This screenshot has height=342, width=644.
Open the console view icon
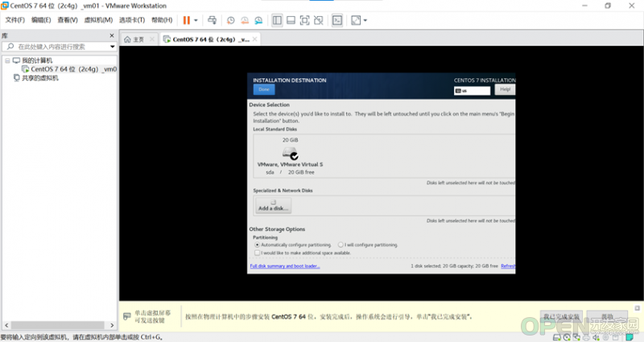337,20
